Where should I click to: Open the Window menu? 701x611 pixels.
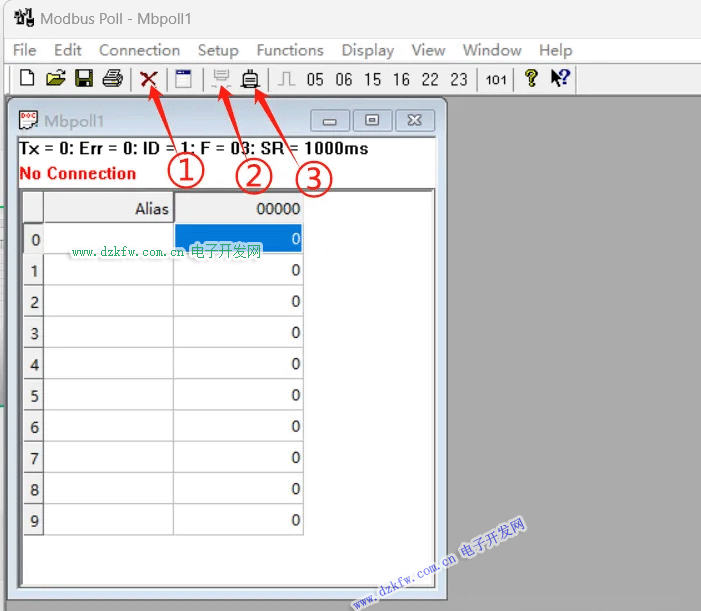coord(492,50)
